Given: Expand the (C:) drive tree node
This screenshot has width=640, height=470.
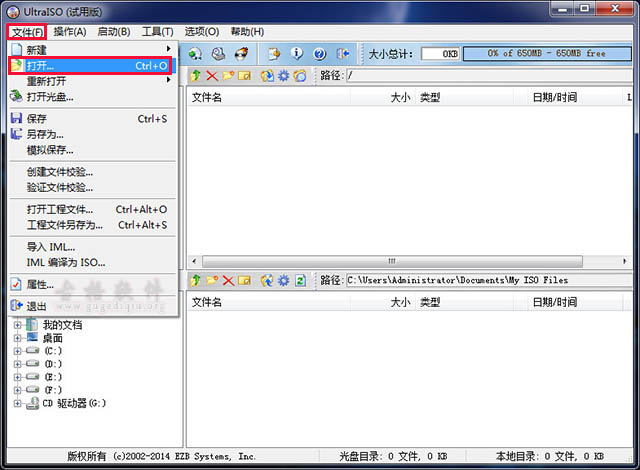Looking at the screenshot, I should pos(17,351).
